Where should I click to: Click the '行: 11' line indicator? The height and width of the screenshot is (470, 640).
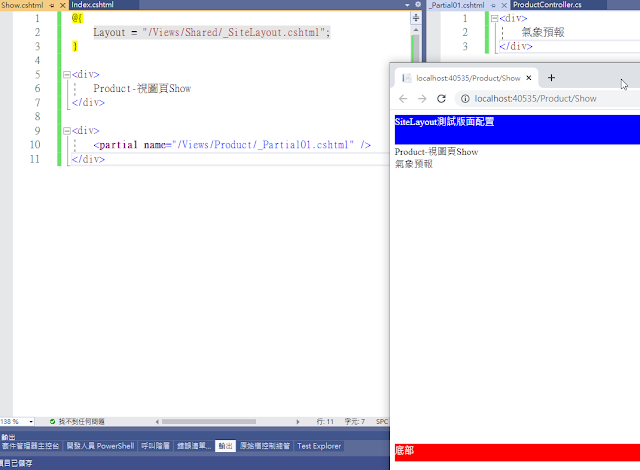[325, 421]
